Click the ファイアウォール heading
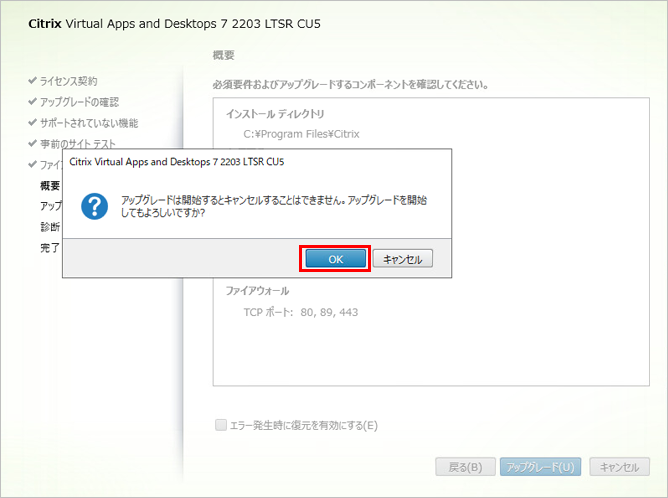Viewport: 668px width, 498px height. coord(257,291)
